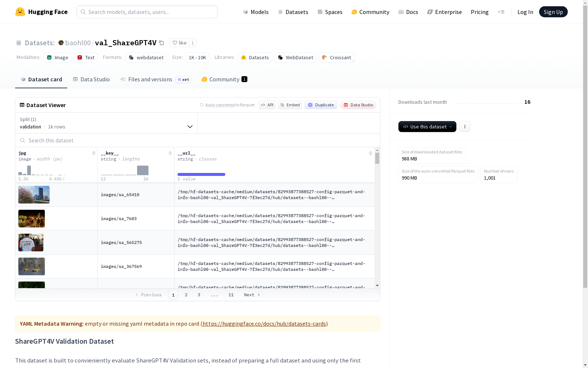Screen dimensions: 588x368
Task: Expand the Use this dataset dropdown
Action: pos(427,127)
